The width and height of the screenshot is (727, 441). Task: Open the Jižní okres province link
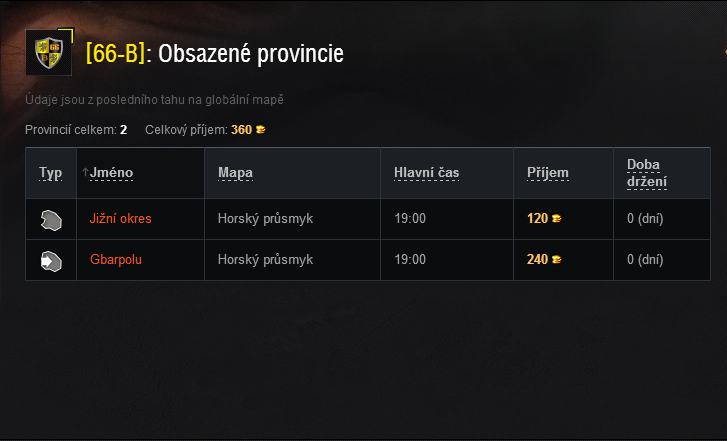(121, 218)
